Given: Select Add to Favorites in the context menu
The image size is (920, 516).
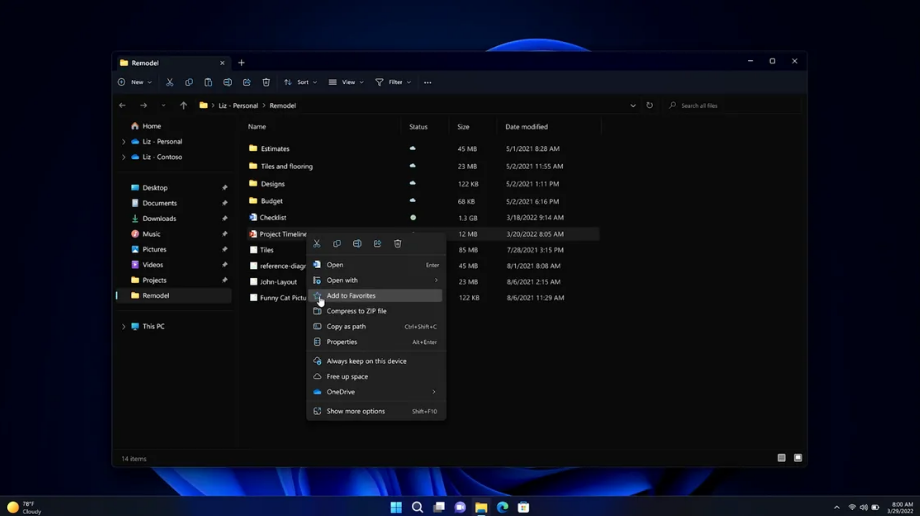Looking at the screenshot, I should [351, 296].
